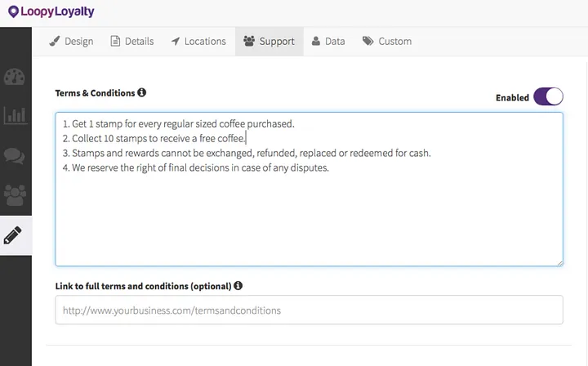Go to the Data tab
The width and height of the screenshot is (588, 366).
tap(328, 41)
